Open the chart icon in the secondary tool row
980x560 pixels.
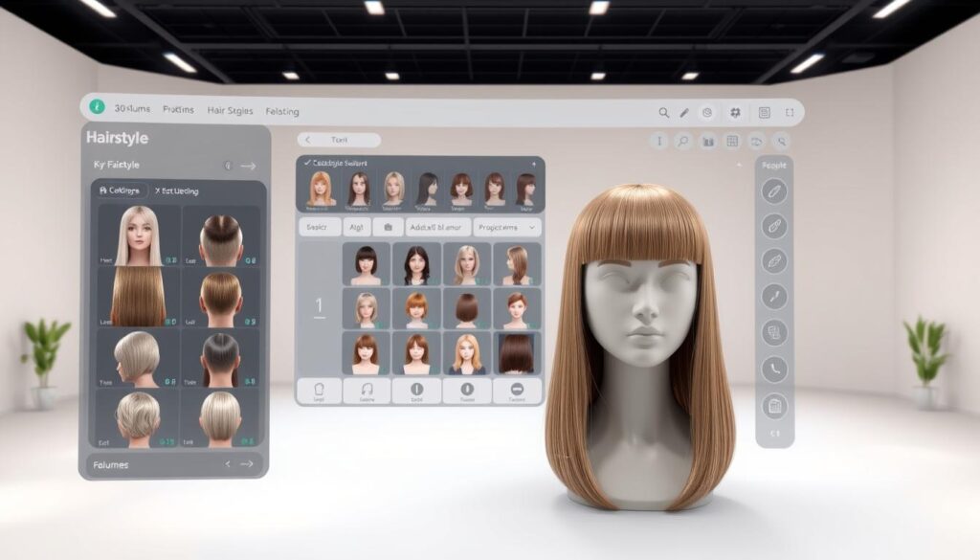[707, 142]
